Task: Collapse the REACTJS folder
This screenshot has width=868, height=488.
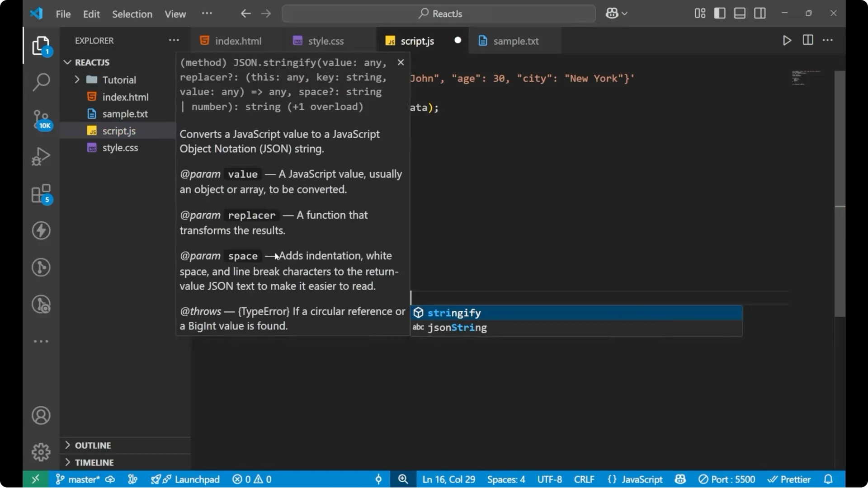Action: click(67, 62)
